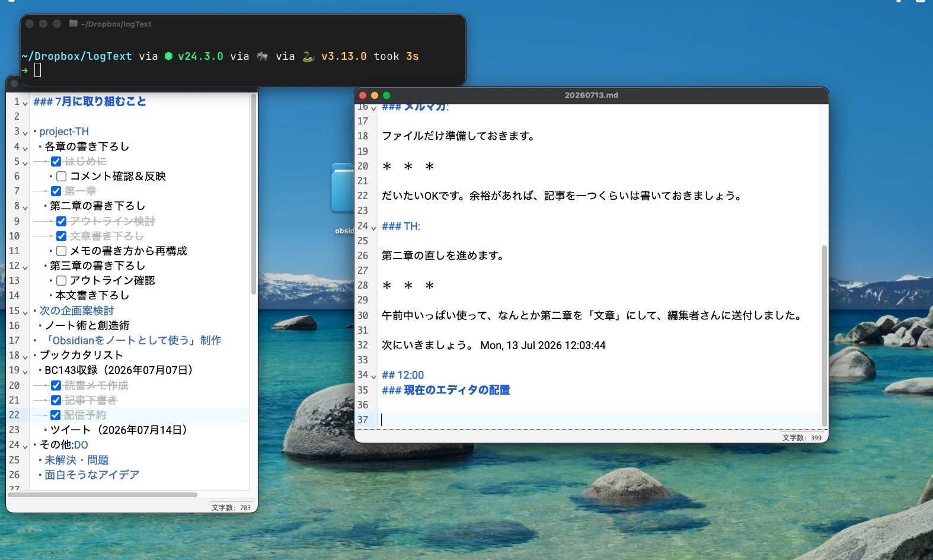933x560 pixels.
Task: Click the 各章の書き下ろし item
Action: tap(87, 146)
